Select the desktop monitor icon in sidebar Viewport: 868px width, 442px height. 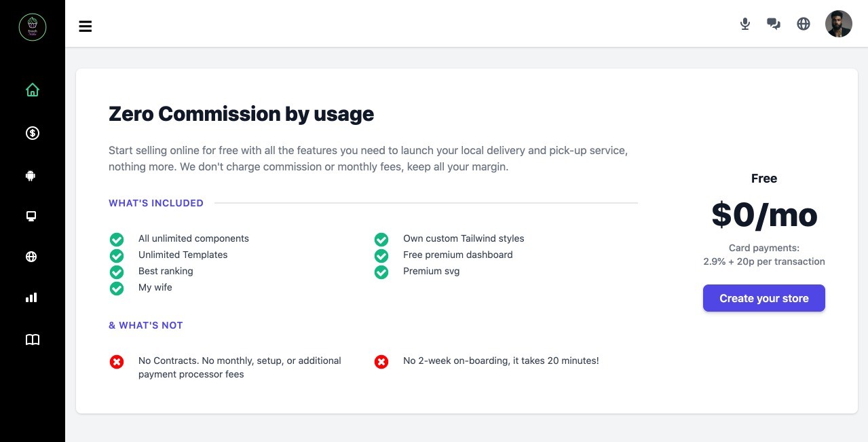pos(31,216)
